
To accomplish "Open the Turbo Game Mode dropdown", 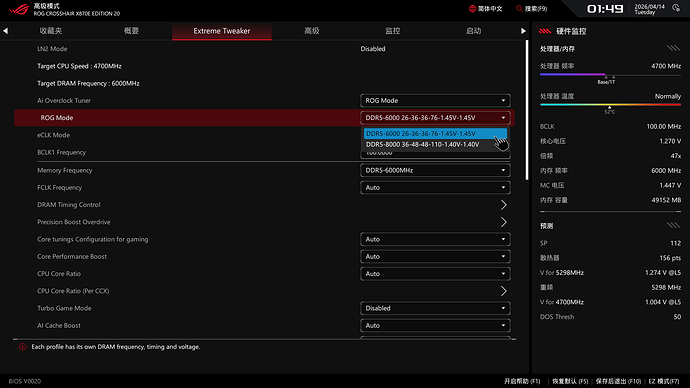I will point(435,308).
